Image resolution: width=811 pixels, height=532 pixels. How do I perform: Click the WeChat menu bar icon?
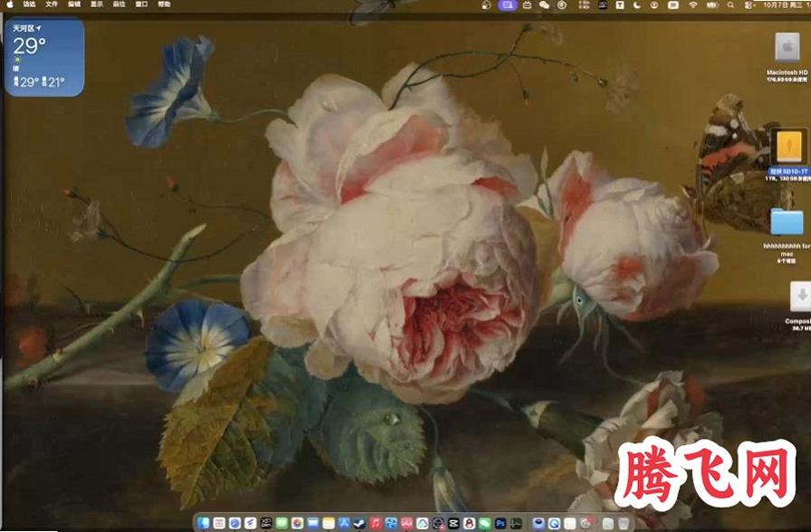(544, 5)
